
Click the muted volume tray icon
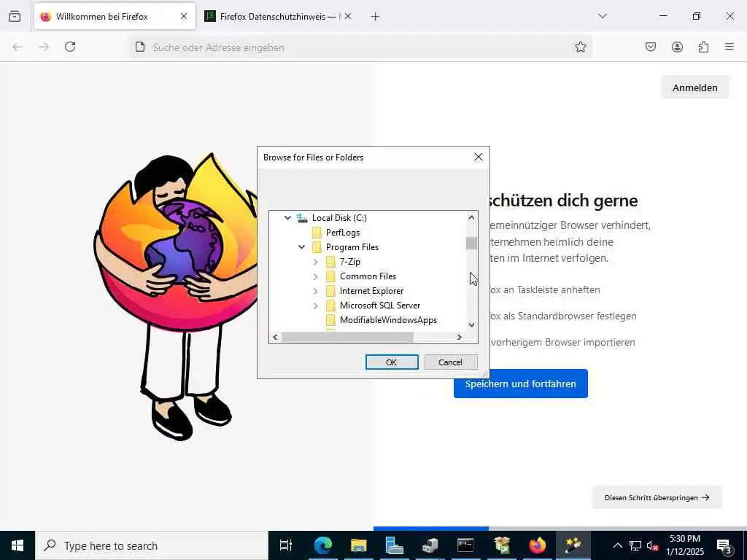(x=652, y=545)
